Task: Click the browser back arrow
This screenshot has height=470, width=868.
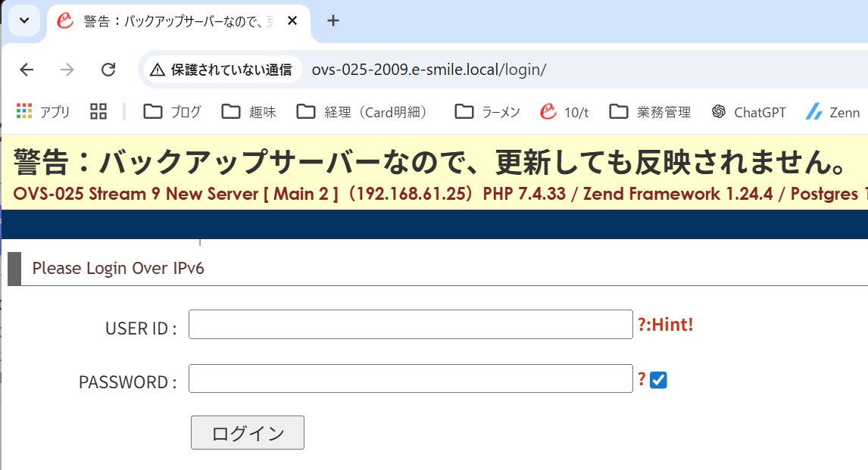Action: pos(27,70)
